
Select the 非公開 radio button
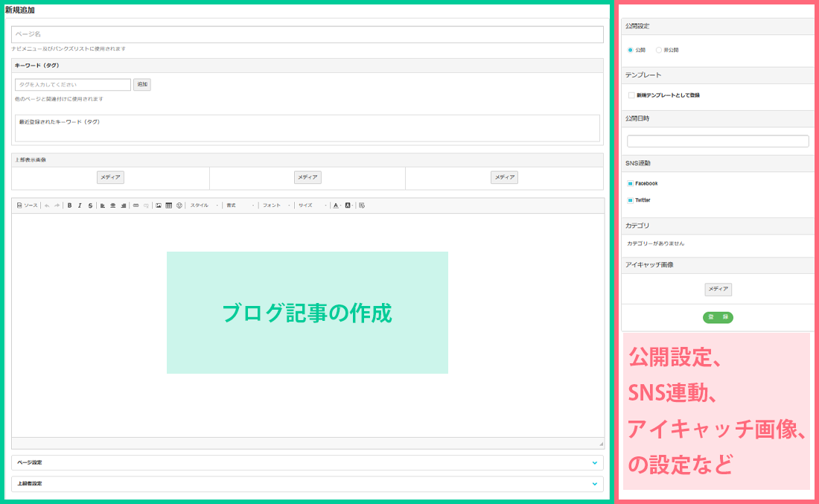coord(659,50)
